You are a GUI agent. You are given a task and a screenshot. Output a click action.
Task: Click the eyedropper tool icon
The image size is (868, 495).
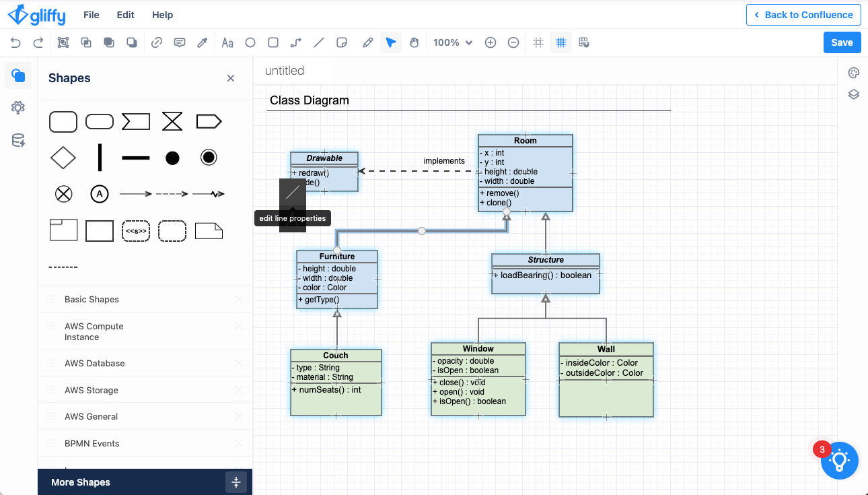point(202,42)
